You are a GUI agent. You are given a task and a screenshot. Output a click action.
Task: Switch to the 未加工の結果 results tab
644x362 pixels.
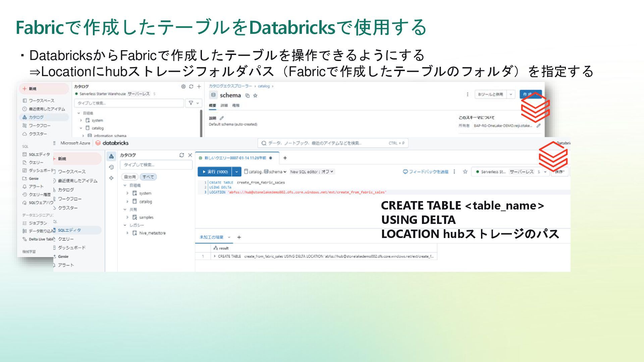211,237
